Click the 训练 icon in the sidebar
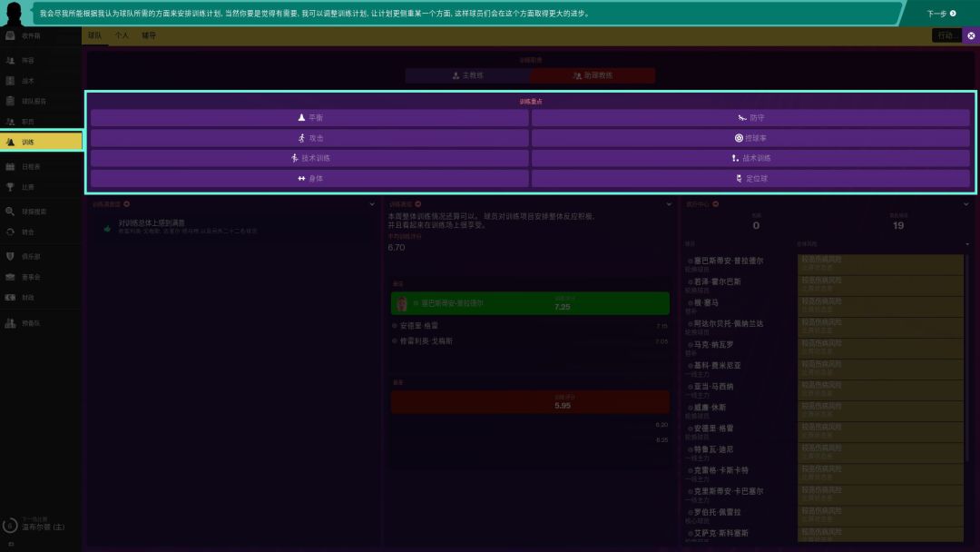Screen dimensions: 980x552 (x=11, y=142)
